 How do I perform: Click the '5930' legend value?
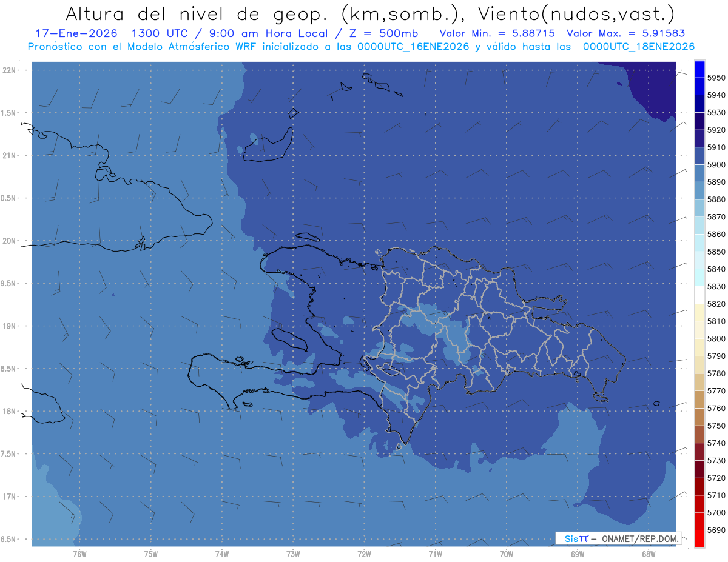coord(716,113)
